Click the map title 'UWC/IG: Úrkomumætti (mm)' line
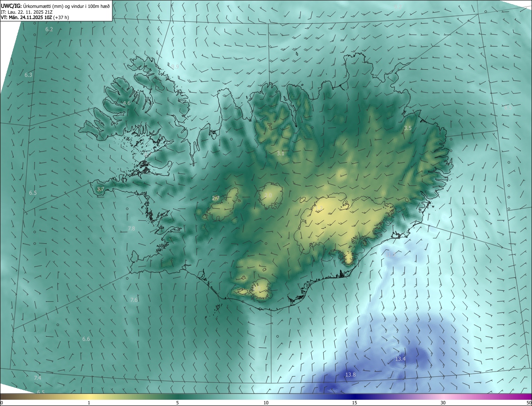The image size is (532, 406). click(x=55, y=6)
